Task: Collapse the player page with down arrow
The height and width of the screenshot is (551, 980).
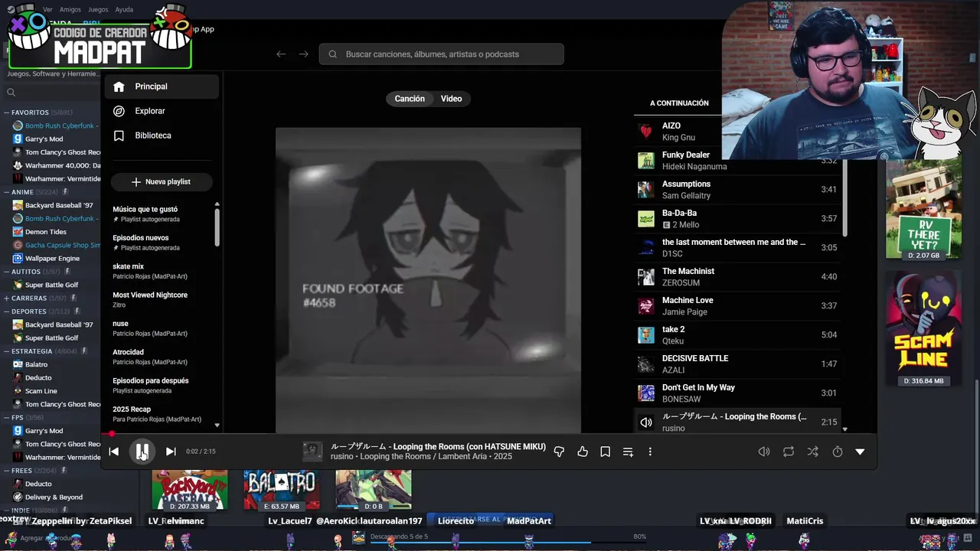Action: click(x=860, y=452)
